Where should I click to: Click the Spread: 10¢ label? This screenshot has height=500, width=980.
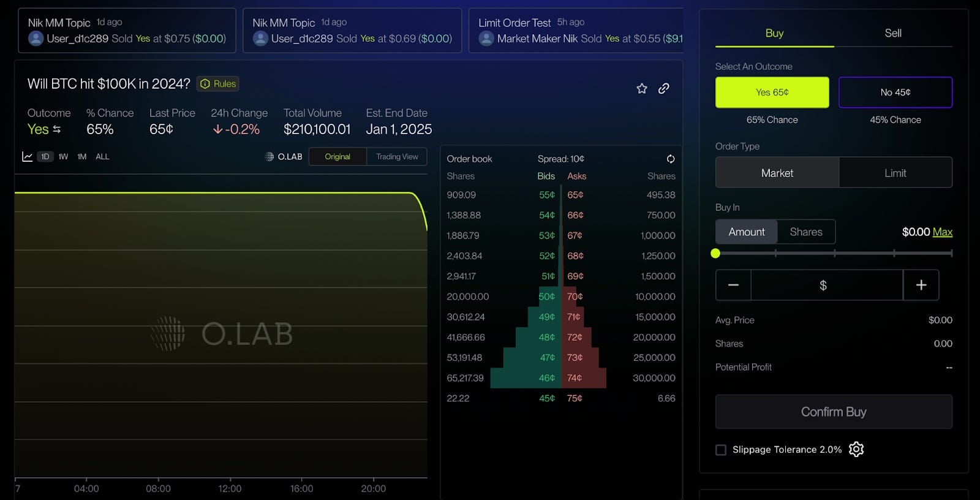coord(561,159)
